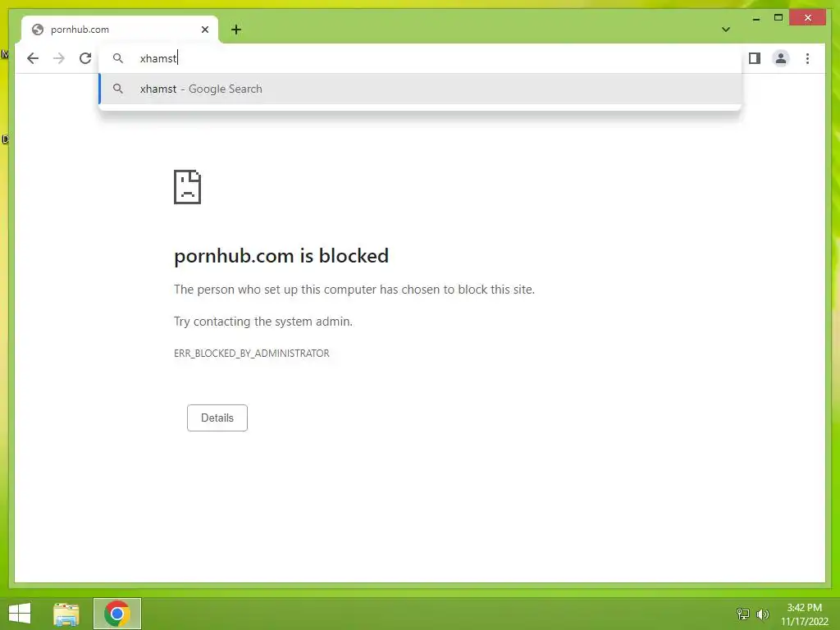Screen dimensions: 840x630
Task: Click the 'pornhub.com is blocked' heading
Action: (281, 256)
